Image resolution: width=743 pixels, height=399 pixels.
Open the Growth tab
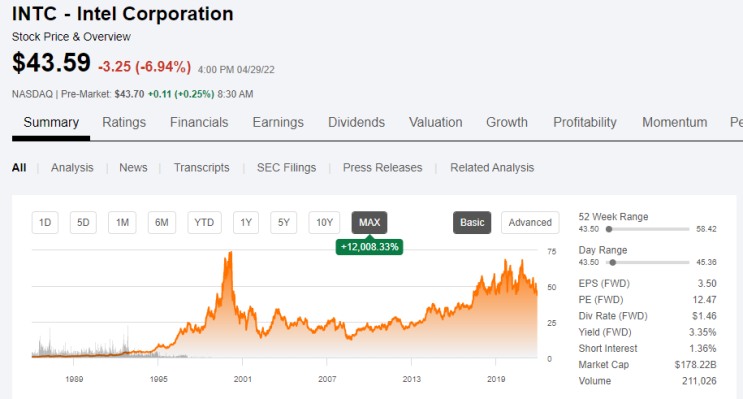(x=507, y=122)
